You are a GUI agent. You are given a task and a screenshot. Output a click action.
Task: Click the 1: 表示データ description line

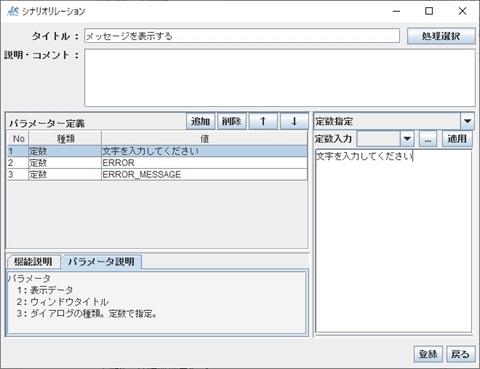(45, 290)
